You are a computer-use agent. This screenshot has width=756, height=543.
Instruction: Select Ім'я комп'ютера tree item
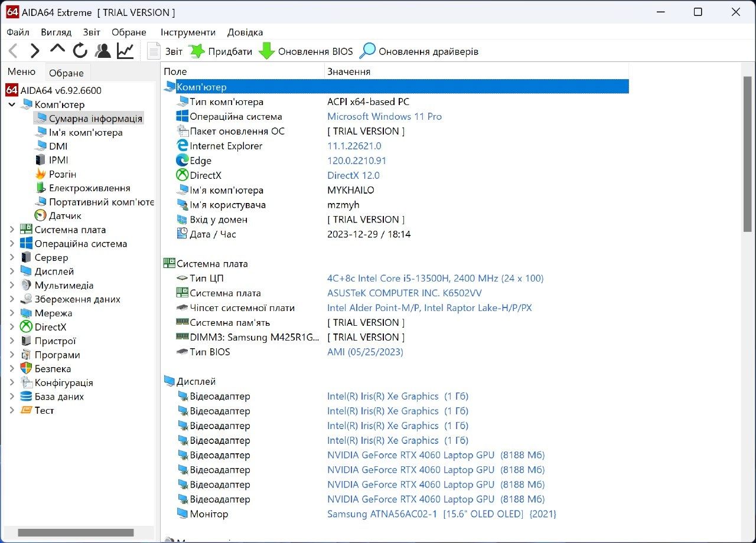point(79,133)
